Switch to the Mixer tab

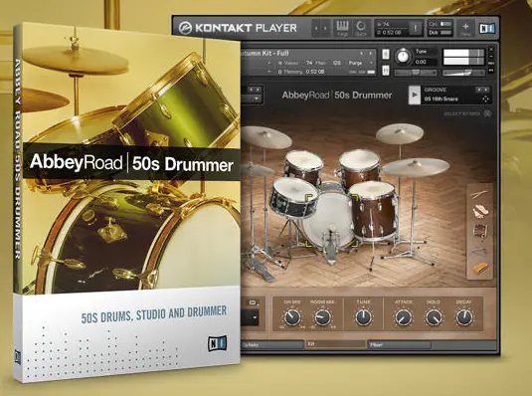click(x=400, y=344)
